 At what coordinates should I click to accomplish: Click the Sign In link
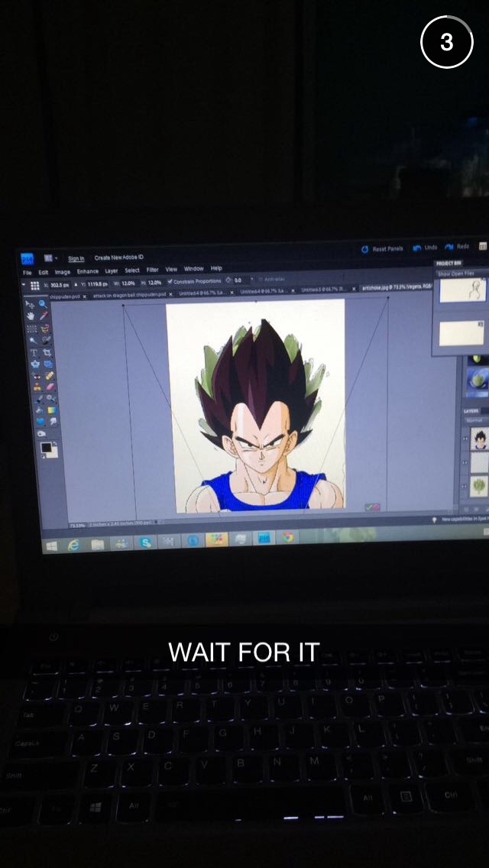(76, 258)
